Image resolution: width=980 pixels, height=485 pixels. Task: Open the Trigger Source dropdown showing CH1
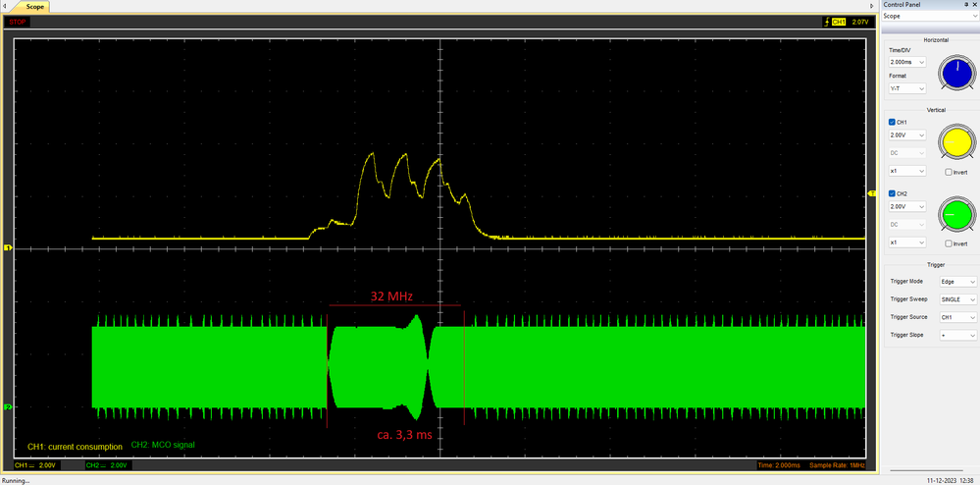pos(958,317)
